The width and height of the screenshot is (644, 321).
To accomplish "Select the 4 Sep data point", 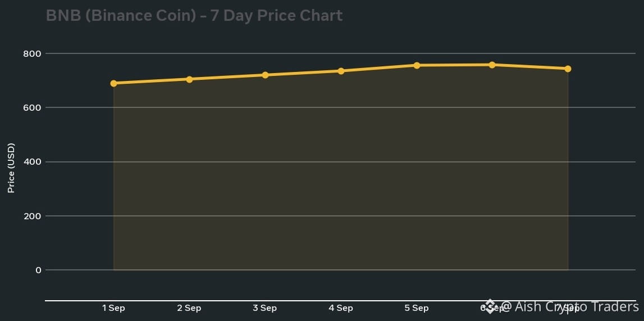I will pyautogui.click(x=341, y=71).
